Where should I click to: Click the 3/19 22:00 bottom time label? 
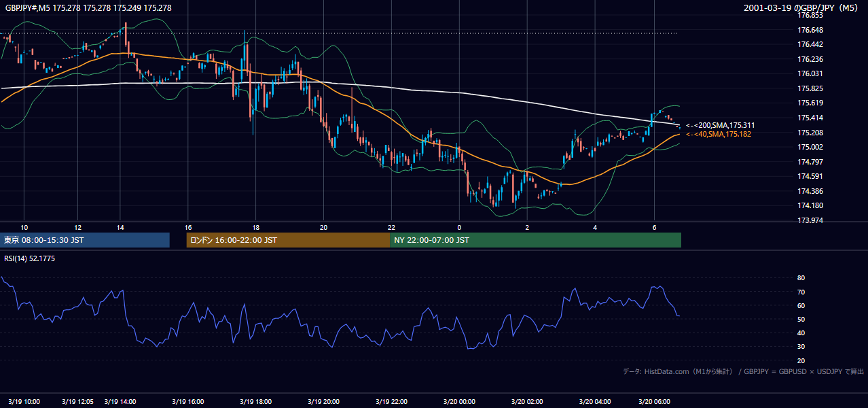coord(391,402)
